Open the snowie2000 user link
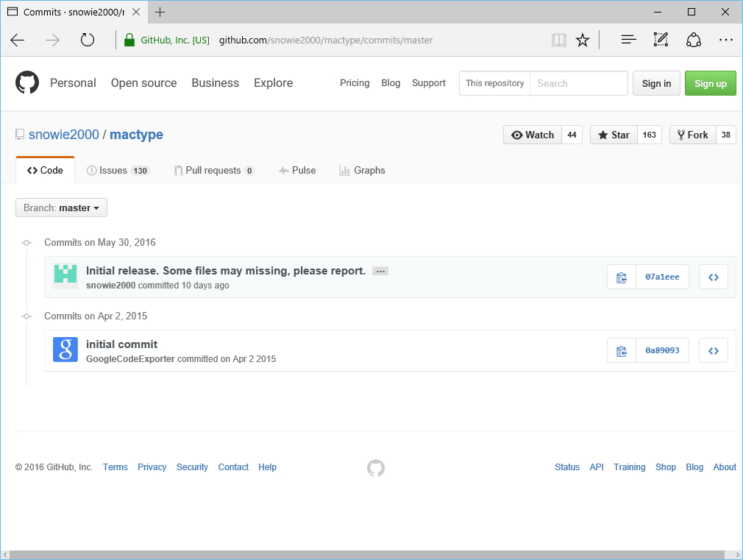The height and width of the screenshot is (560, 743). [63, 135]
